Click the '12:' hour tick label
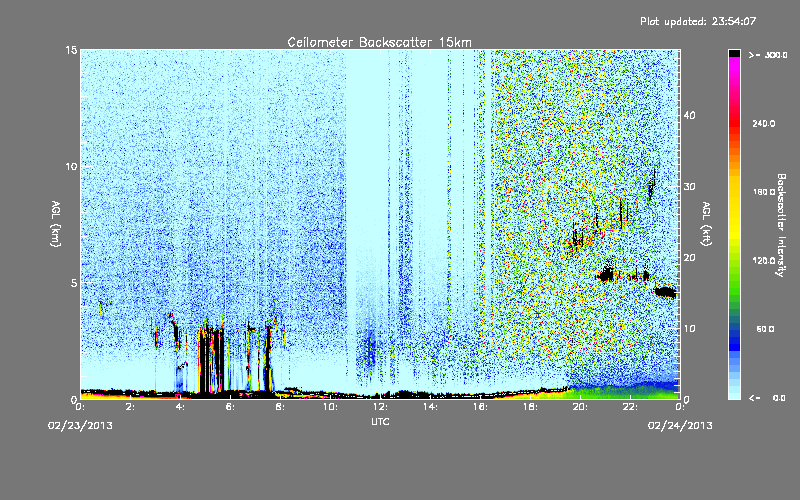 380,407
